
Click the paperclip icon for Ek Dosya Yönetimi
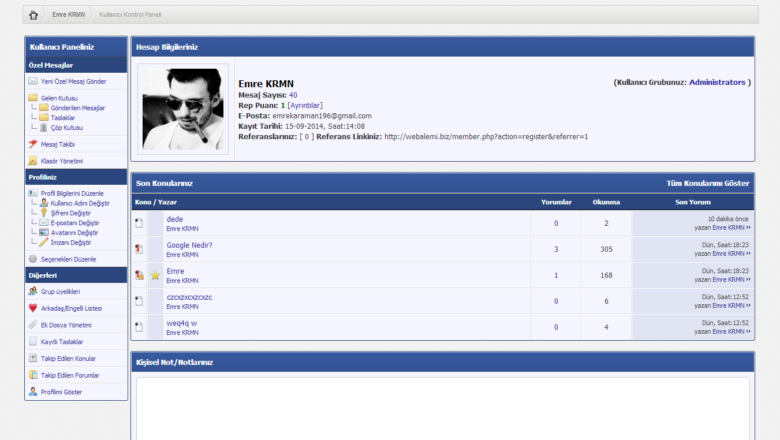click(x=33, y=325)
